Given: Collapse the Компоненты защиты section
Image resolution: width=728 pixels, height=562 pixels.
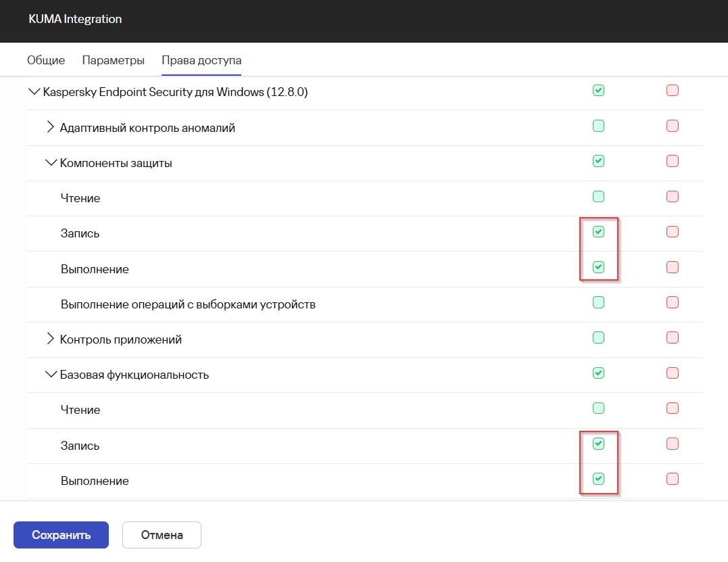Looking at the screenshot, I should pos(51,162).
